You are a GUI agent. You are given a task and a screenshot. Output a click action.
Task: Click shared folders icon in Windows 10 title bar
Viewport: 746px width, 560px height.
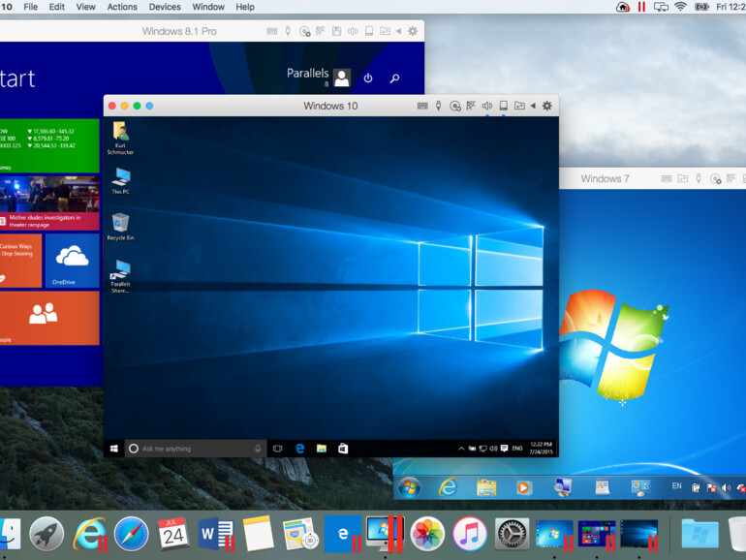(x=519, y=106)
